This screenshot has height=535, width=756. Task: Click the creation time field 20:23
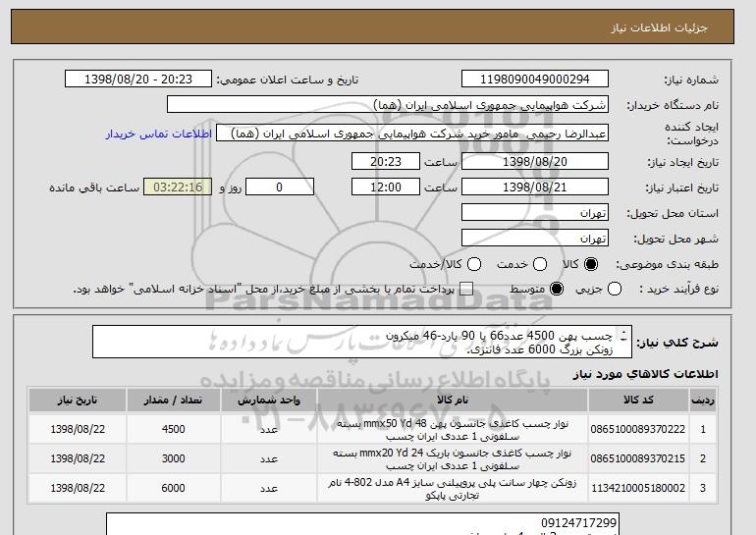[x=386, y=161]
